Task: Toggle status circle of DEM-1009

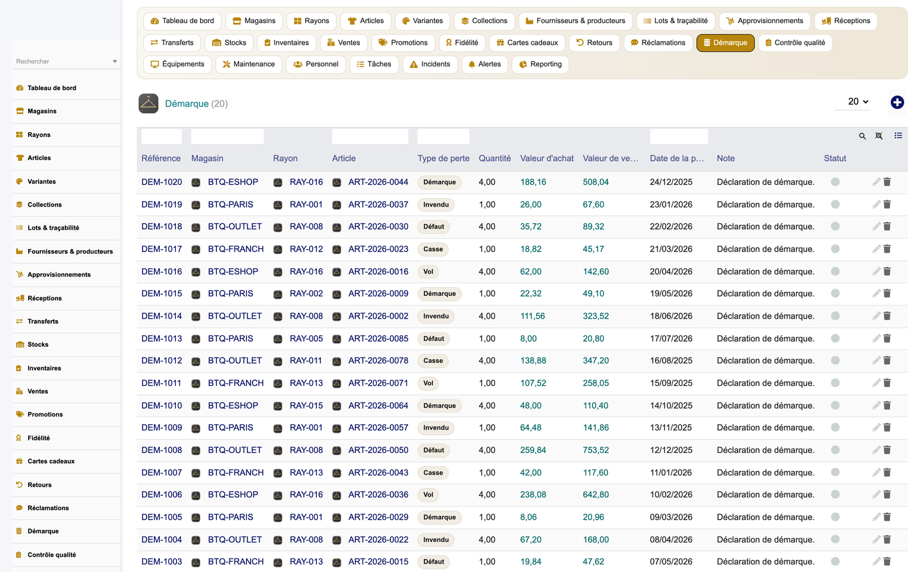Action: pos(835,427)
